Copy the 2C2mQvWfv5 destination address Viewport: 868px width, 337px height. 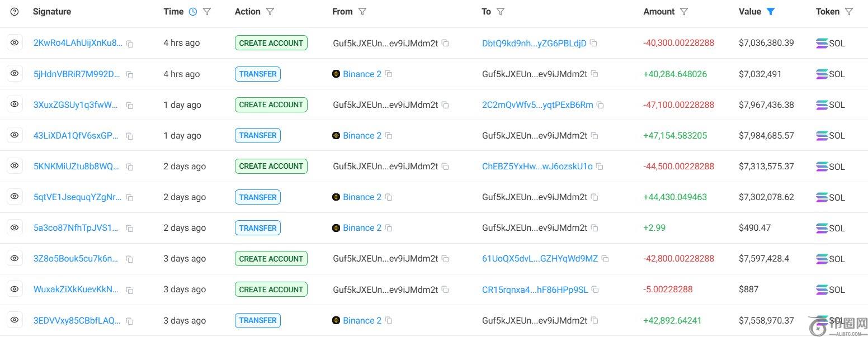(x=600, y=105)
